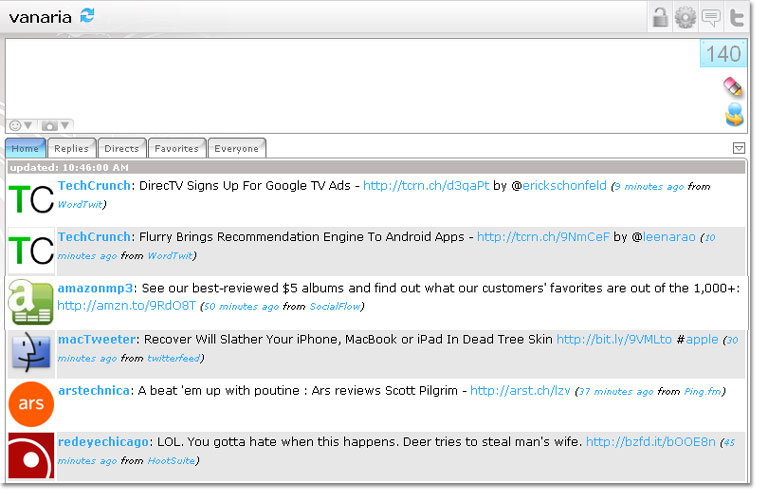Viewport: 757px width, 490px height.
Task: Open the Directs tab
Action: tap(122, 148)
